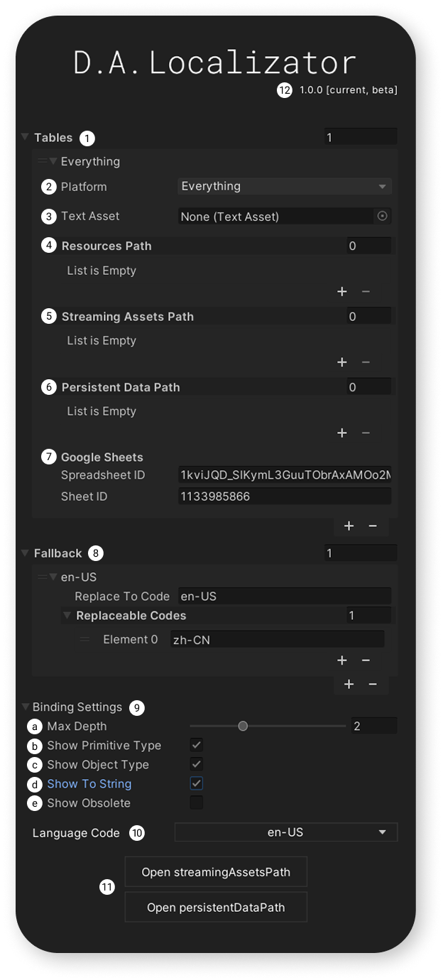Click drag handle of Everything table entry
The height and width of the screenshot is (980, 443).
click(x=42, y=161)
